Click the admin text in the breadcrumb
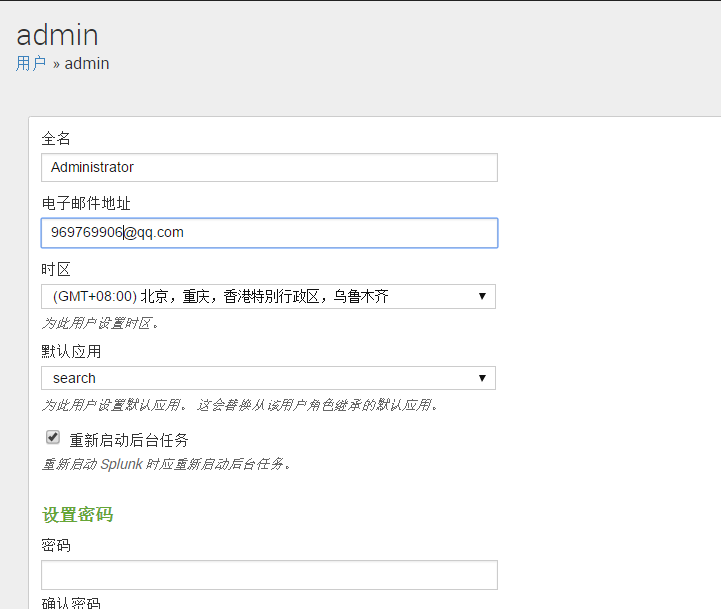Image resolution: width=721 pixels, height=609 pixels. [87, 63]
